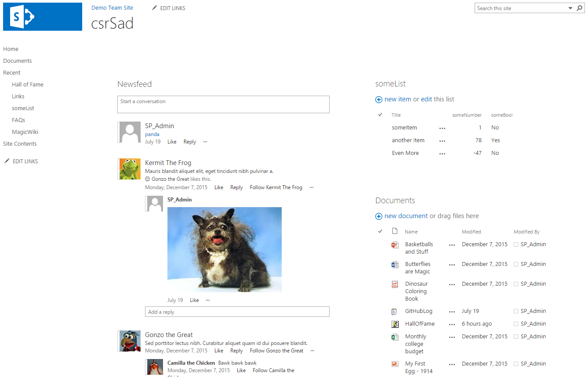The image size is (588, 377).
Task: Open the ellipsis menu for another Item
Action: click(x=442, y=141)
